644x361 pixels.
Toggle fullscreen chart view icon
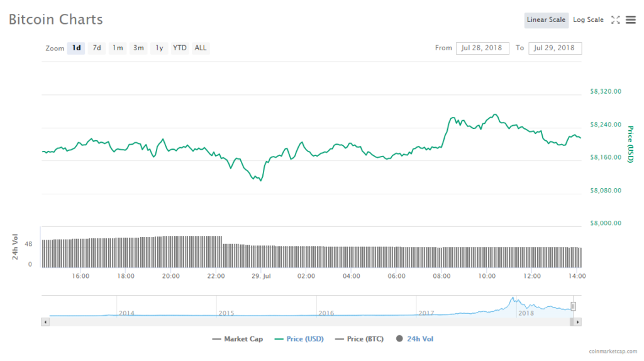pos(615,20)
